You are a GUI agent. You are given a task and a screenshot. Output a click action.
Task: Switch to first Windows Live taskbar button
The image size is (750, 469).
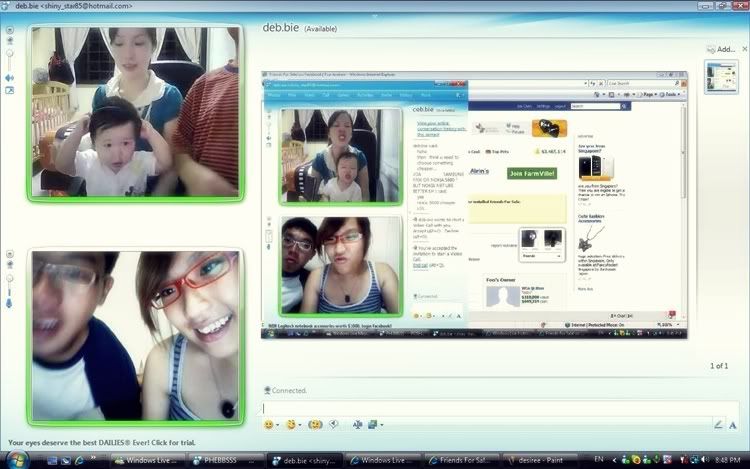(147, 460)
